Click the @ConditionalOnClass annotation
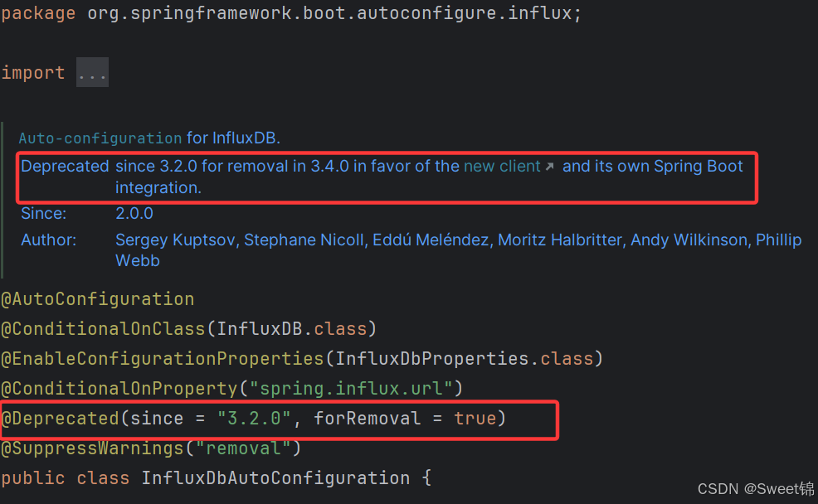This screenshot has width=818, height=504. coord(104,329)
